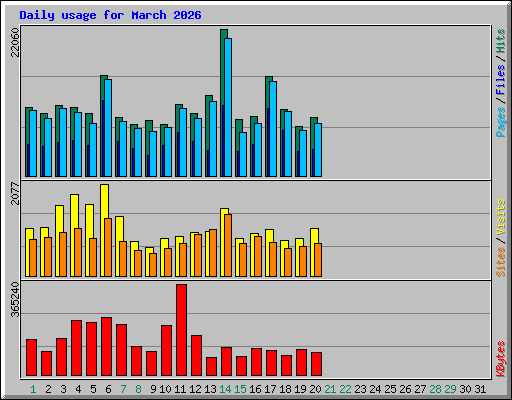Viewport: 512px width, 400px height.
Task: Select day 2 on the date axis
Action: click(x=48, y=389)
